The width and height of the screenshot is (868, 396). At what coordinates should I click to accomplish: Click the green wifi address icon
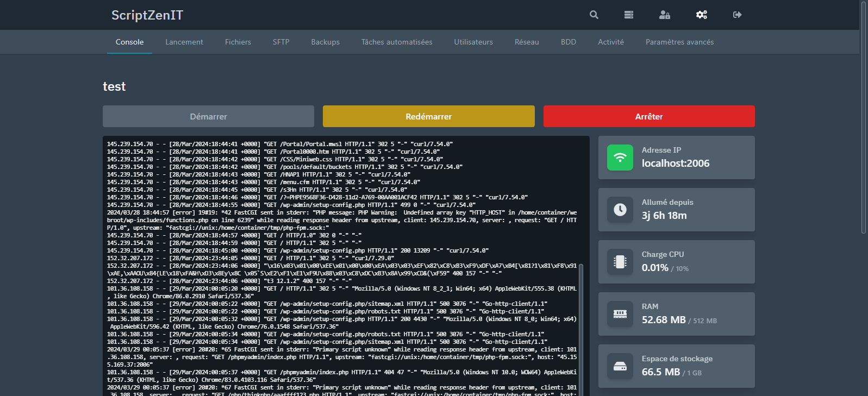[x=620, y=158]
